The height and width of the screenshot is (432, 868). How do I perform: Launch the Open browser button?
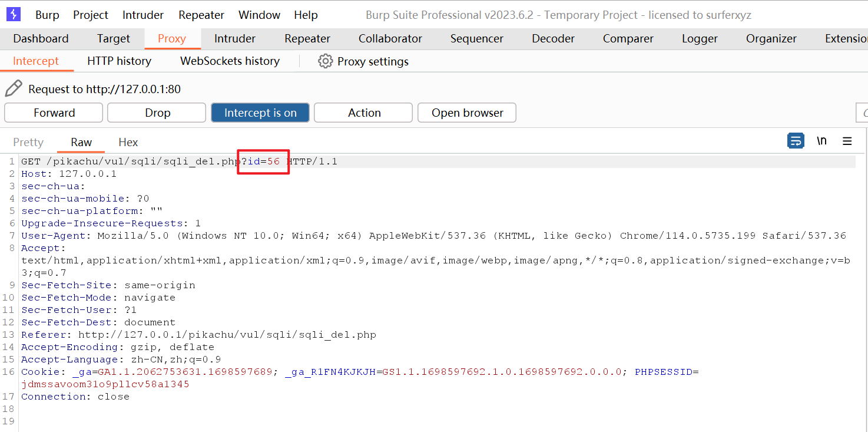click(467, 113)
